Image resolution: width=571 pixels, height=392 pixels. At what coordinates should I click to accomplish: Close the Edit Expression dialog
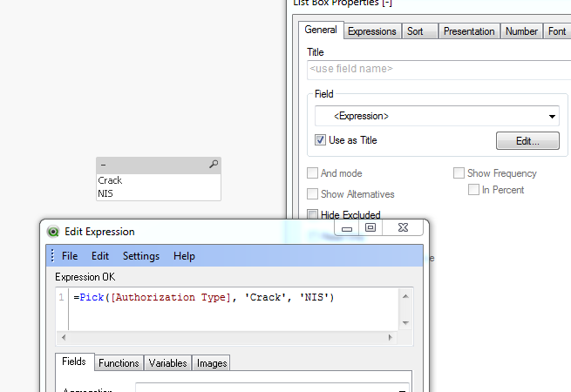(x=403, y=228)
